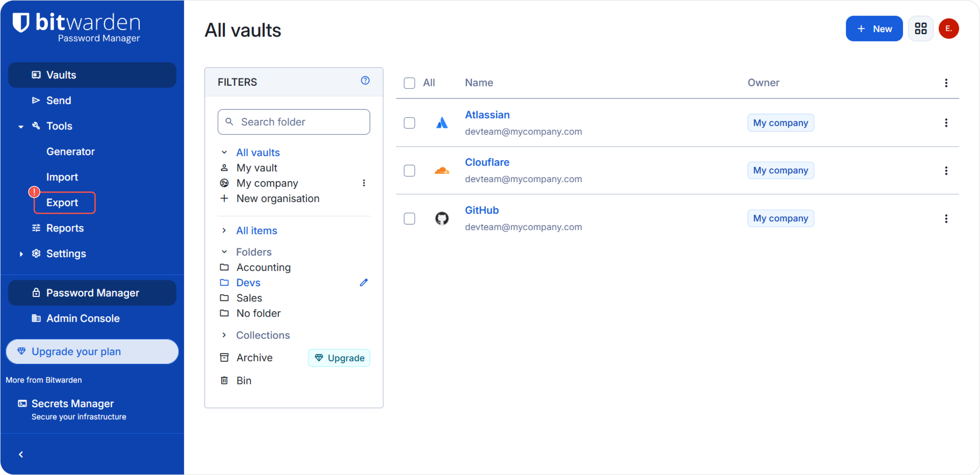Check the select All checkbox
Viewport: 980px width, 475px height.
[409, 83]
